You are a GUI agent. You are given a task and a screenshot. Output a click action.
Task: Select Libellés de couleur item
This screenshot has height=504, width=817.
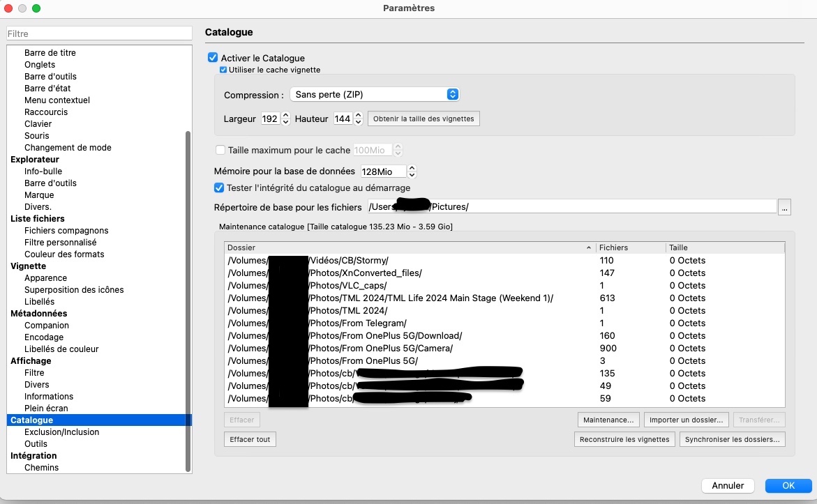pyautogui.click(x=61, y=349)
